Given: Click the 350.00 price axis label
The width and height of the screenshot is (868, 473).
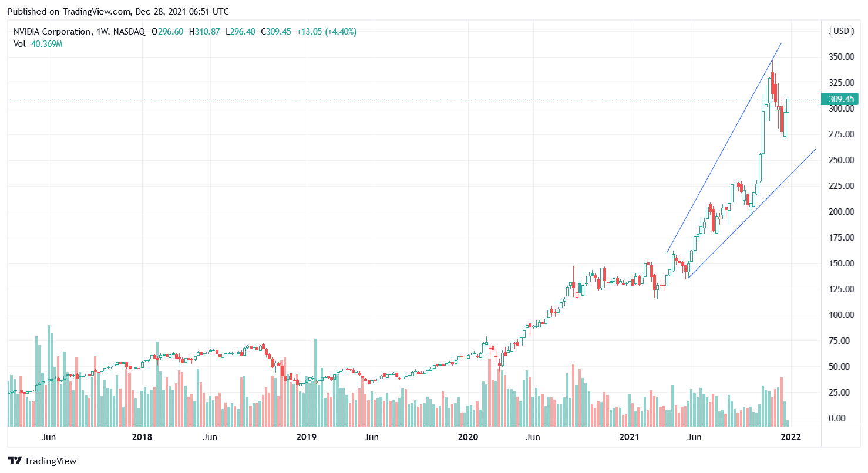Looking at the screenshot, I should click(842, 57).
